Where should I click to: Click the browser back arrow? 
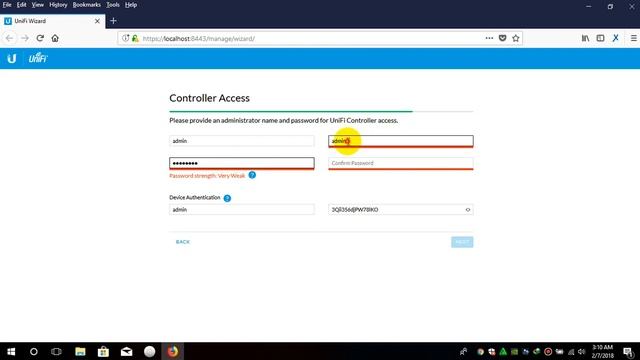click(9, 38)
